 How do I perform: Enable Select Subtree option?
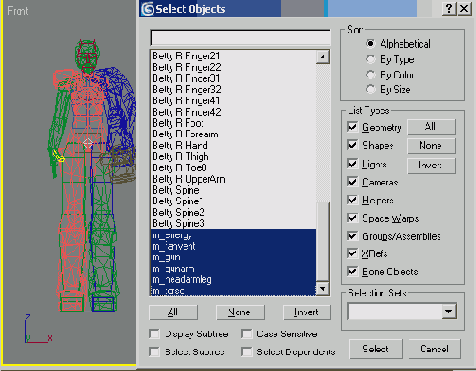[154, 352]
